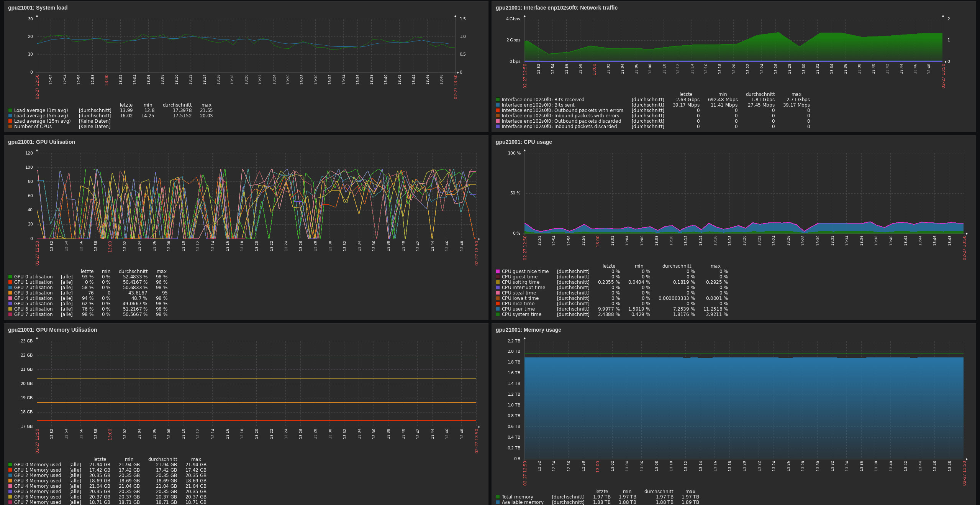Select the 'gpu21001: System load' graph title
This screenshot has width=980, height=505.
pos(38,8)
